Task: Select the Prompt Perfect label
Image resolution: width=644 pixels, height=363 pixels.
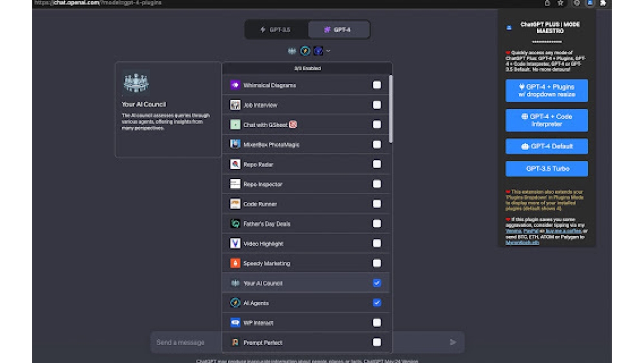Action: coord(263,342)
